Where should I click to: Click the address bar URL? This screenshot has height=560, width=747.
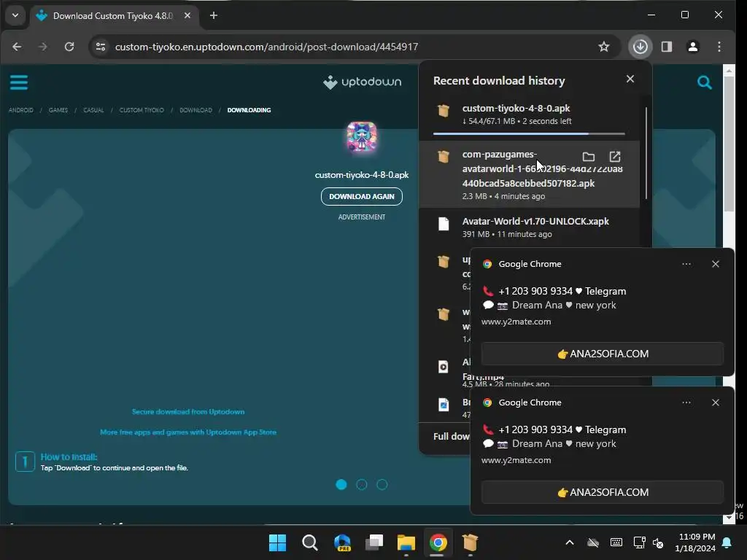click(x=266, y=47)
